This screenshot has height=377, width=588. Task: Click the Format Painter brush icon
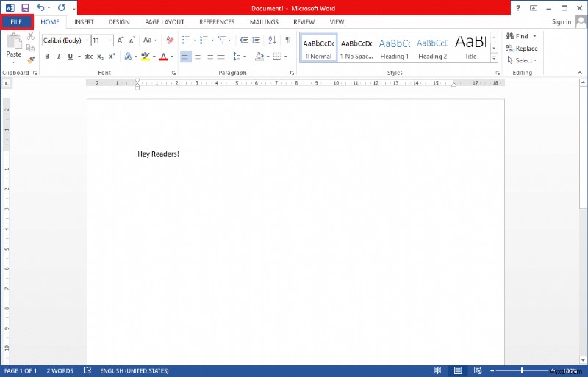[x=31, y=60]
